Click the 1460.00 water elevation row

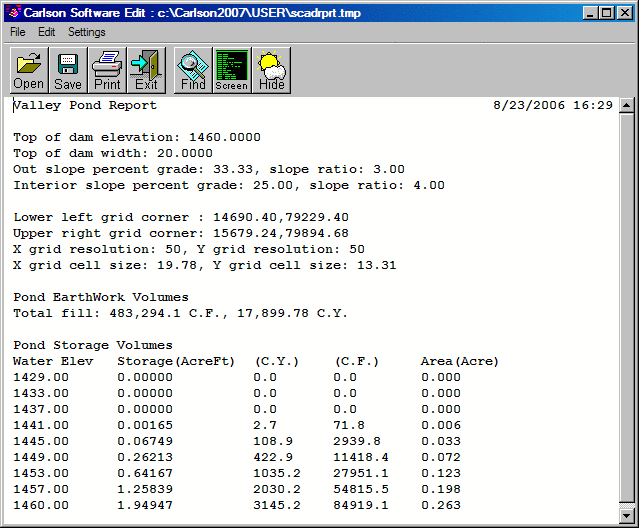click(42, 505)
